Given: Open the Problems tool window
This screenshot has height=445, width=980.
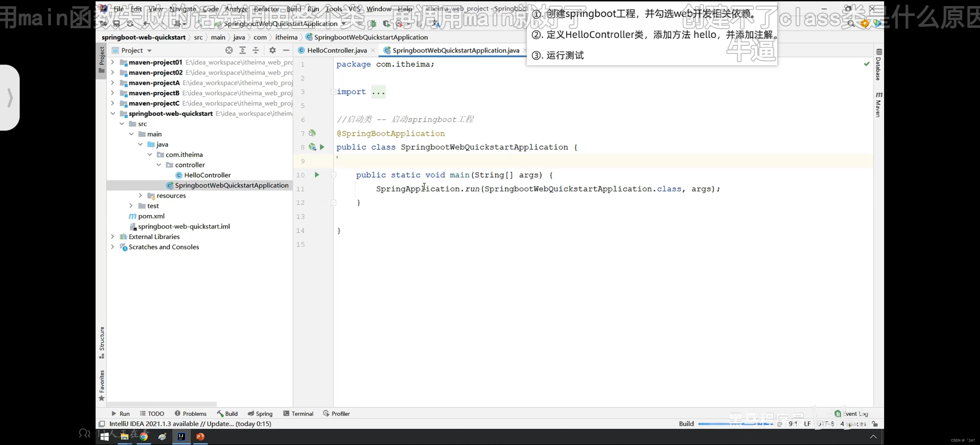Looking at the screenshot, I should click(x=190, y=413).
